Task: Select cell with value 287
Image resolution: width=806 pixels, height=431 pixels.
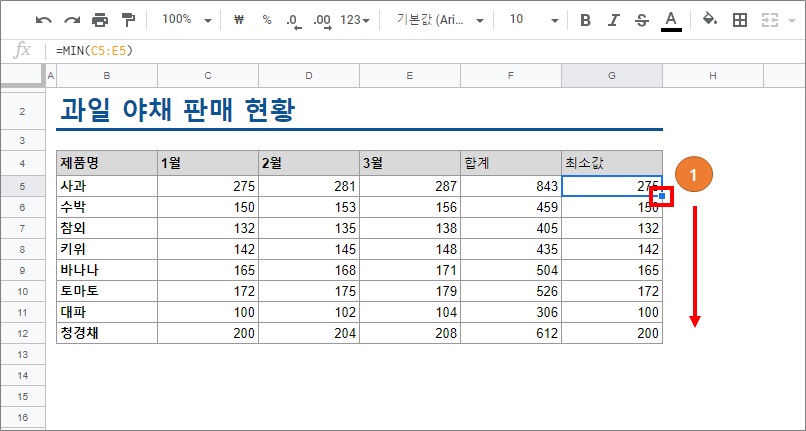Action: tap(410, 186)
